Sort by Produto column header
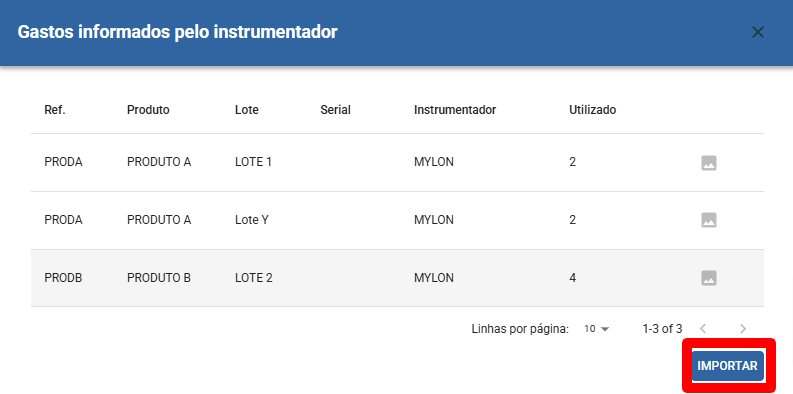The height and width of the screenshot is (394, 793). [x=148, y=110]
